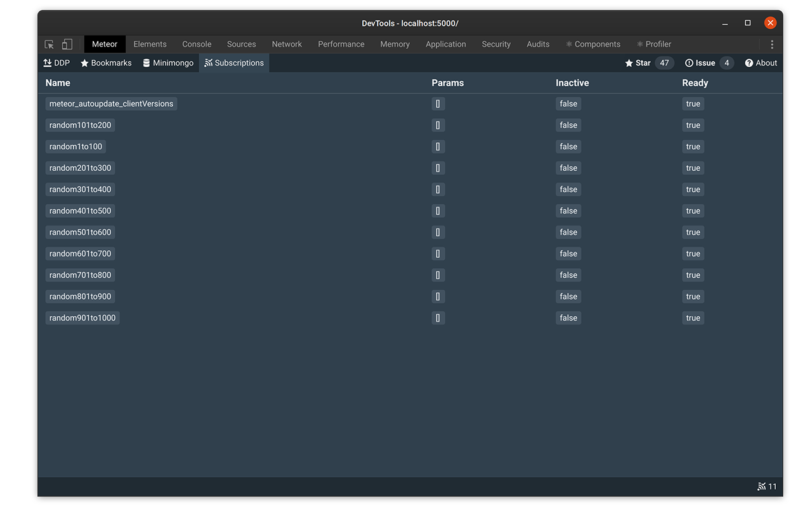Open the Application tab
The height and width of the screenshot is (508, 812).
pyautogui.click(x=446, y=44)
